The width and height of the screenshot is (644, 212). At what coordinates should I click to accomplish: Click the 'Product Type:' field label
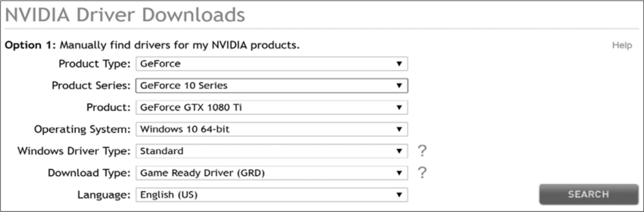tap(95, 64)
